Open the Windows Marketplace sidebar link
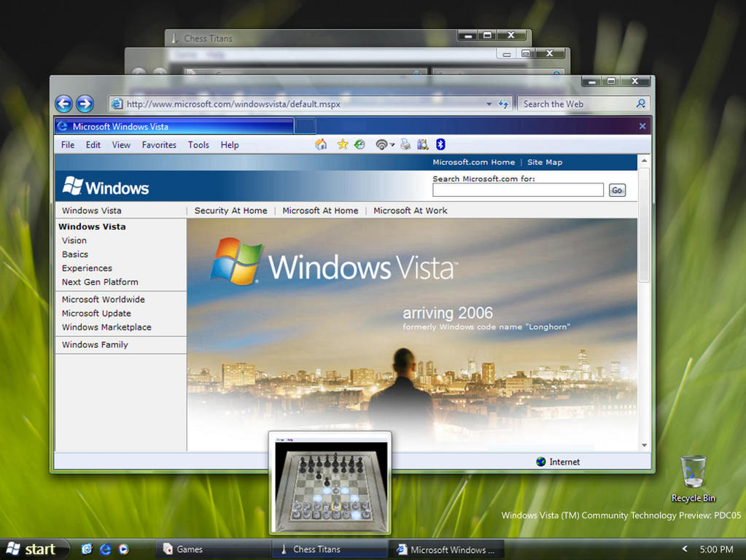 pos(106,327)
